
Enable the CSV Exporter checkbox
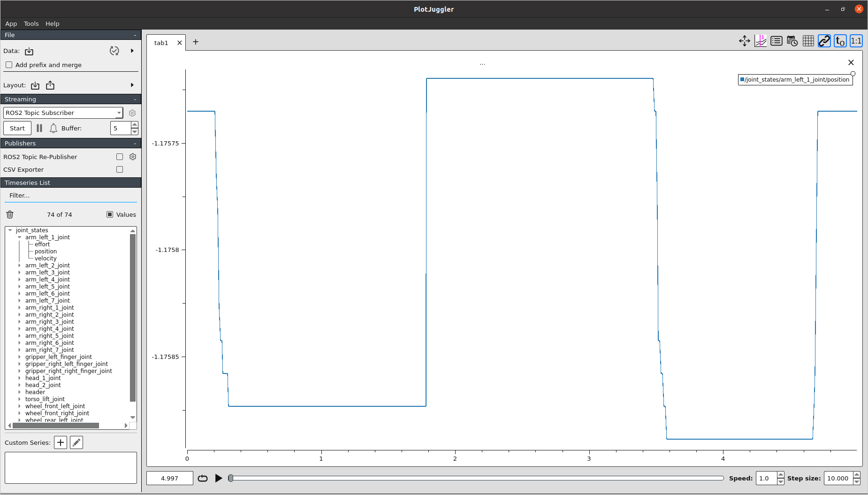pyautogui.click(x=120, y=169)
